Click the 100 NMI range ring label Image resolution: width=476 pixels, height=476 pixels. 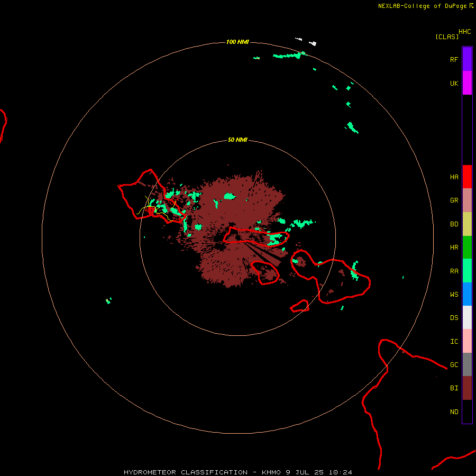(x=237, y=42)
